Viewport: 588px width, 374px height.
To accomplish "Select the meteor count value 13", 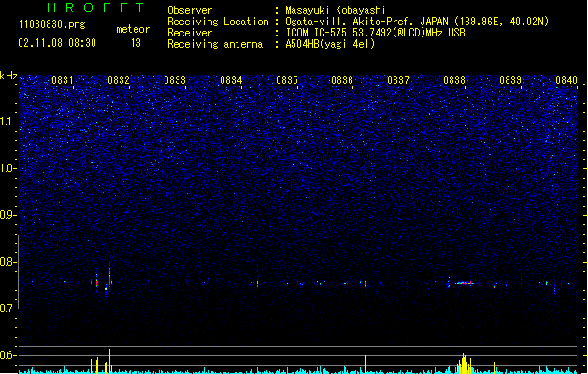I will (x=136, y=43).
